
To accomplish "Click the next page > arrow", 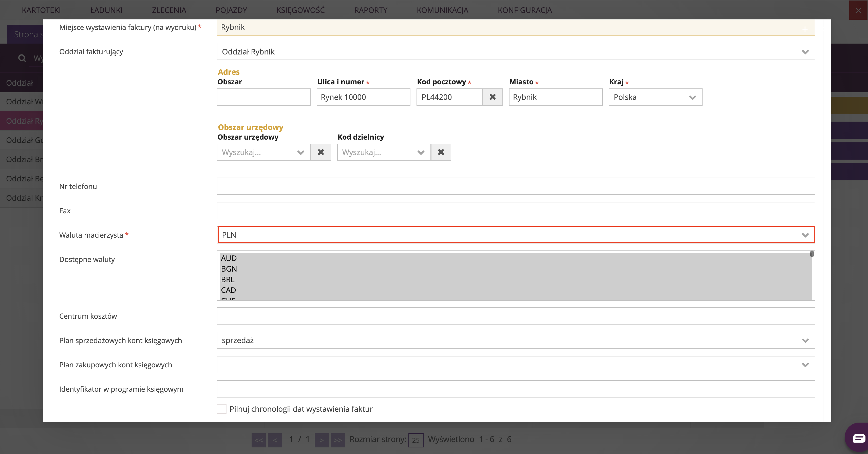I will (x=322, y=440).
